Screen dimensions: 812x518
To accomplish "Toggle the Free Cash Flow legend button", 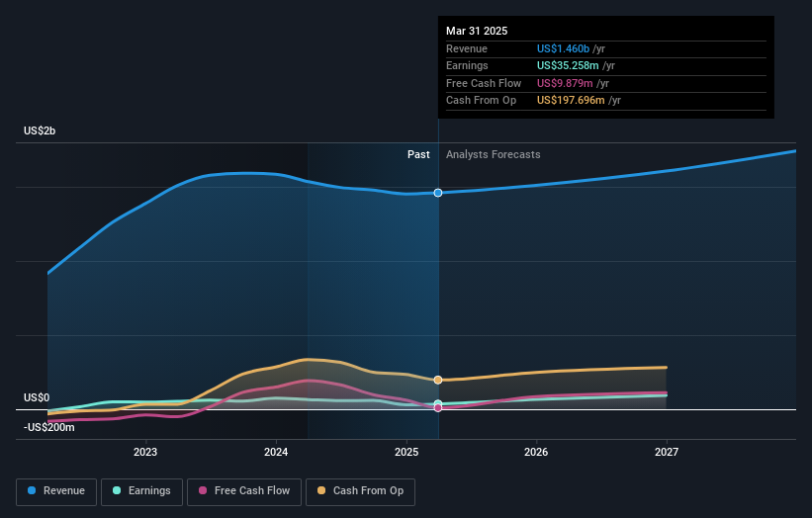I will tap(244, 491).
